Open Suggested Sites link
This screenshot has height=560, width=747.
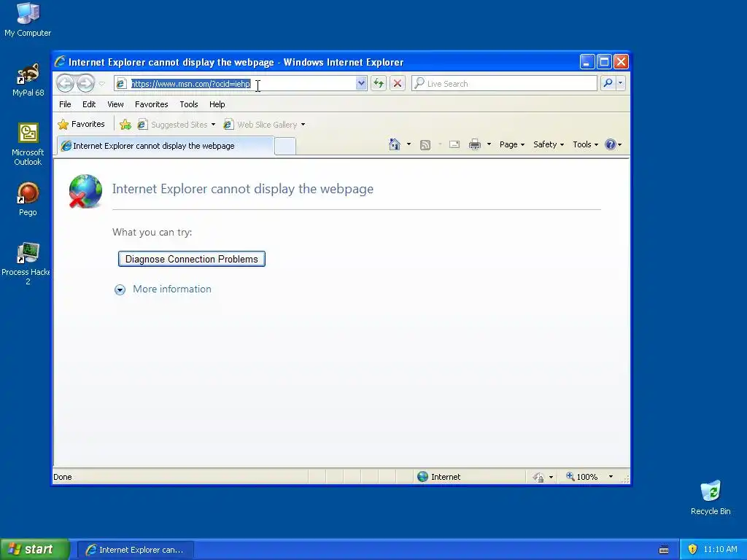(177, 125)
